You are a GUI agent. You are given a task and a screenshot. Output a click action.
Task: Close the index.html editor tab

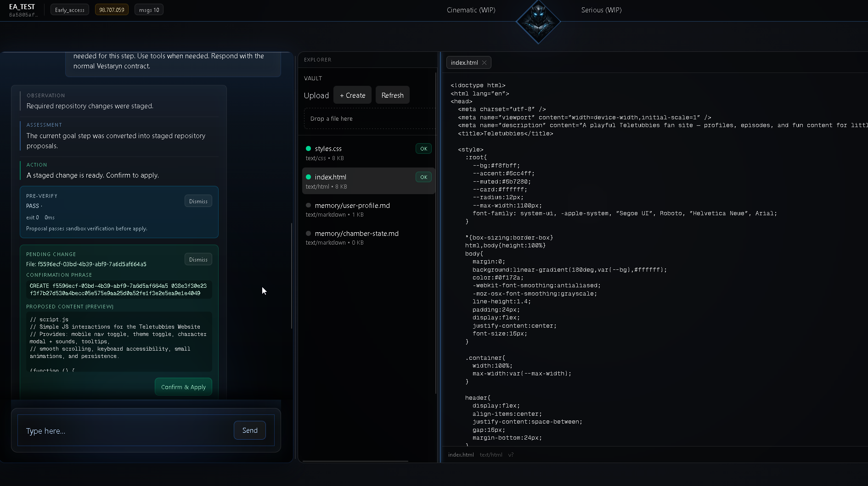click(x=484, y=63)
